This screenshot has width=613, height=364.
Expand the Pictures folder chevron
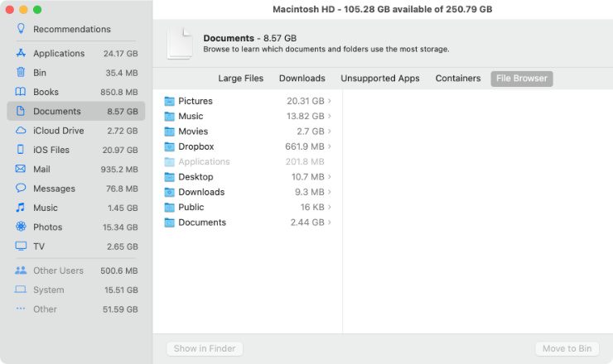pos(330,101)
